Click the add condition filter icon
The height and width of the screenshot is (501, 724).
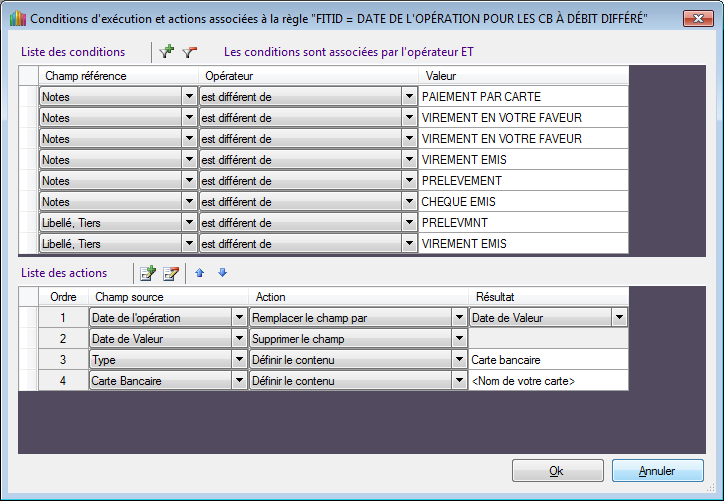pos(167,52)
